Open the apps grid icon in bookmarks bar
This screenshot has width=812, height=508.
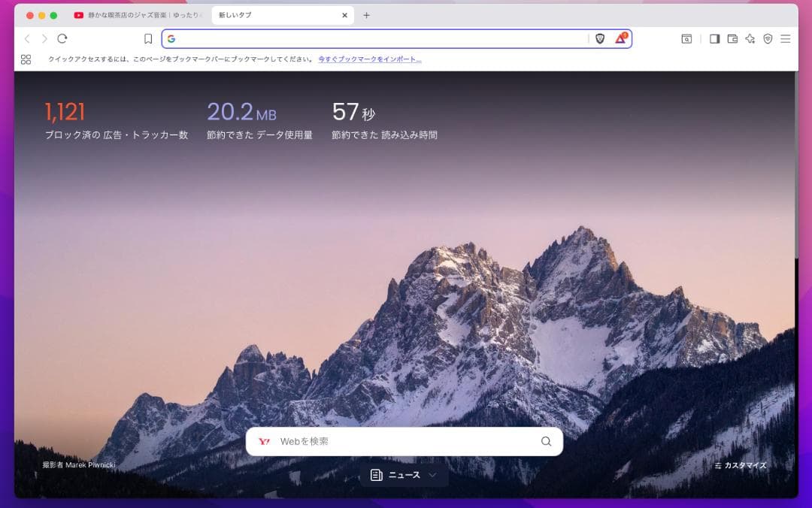coord(26,59)
